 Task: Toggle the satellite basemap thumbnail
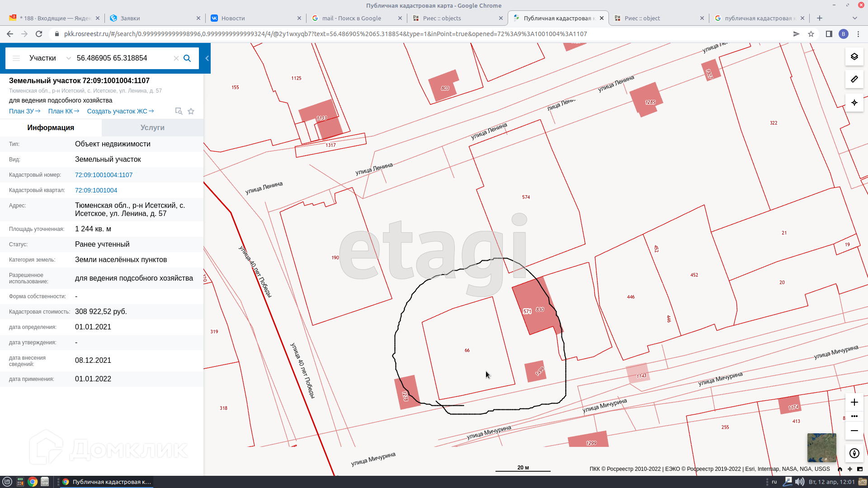[x=821, y=447]
